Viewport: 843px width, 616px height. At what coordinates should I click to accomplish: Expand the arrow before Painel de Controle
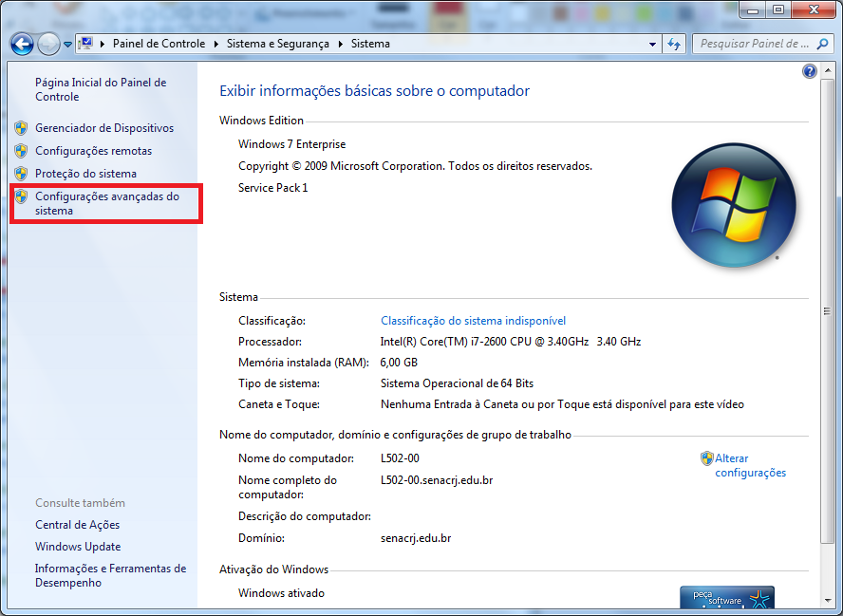(103, 44)
